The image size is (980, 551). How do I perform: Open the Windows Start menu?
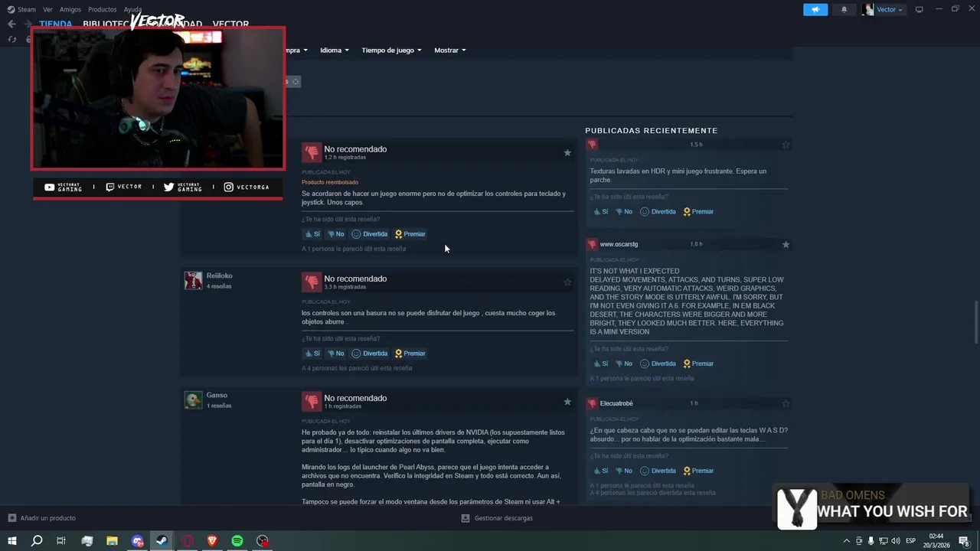pos(11,541)
